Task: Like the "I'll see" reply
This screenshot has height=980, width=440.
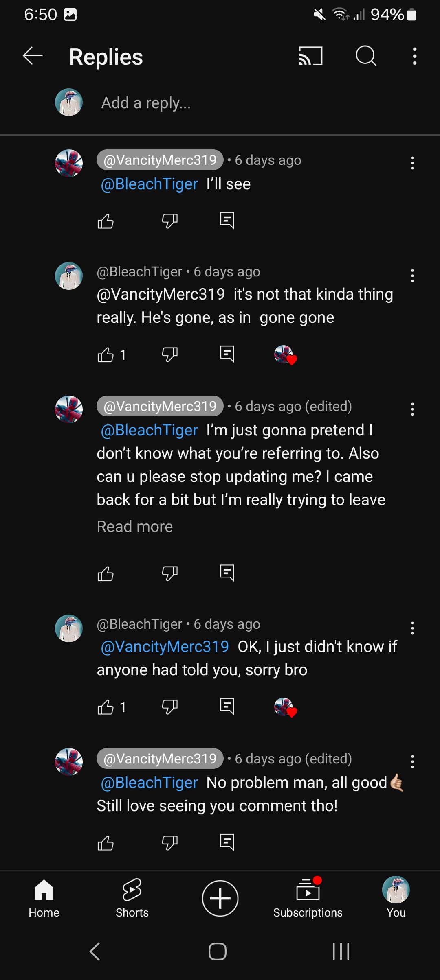Action: 106,221
